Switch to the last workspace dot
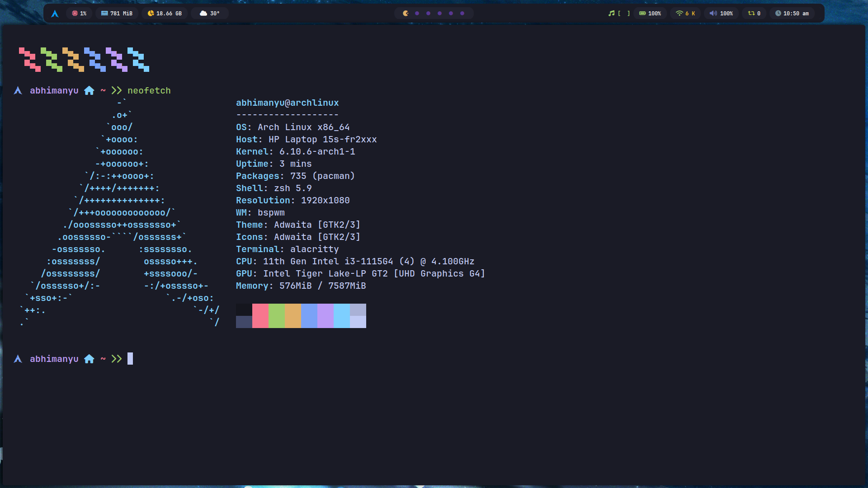 pyautogui.click(x=462, y=14)
